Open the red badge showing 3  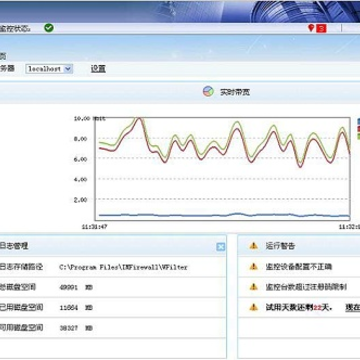(321, 29)
